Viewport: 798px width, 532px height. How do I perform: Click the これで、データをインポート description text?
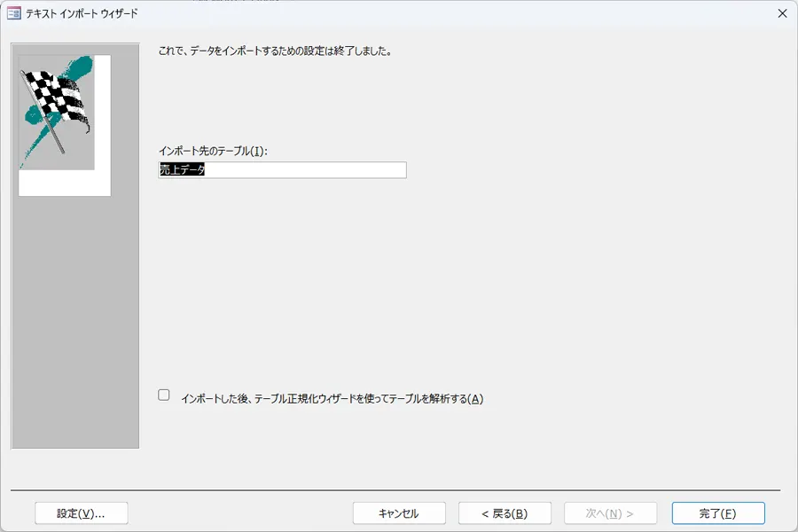point(274,51)
